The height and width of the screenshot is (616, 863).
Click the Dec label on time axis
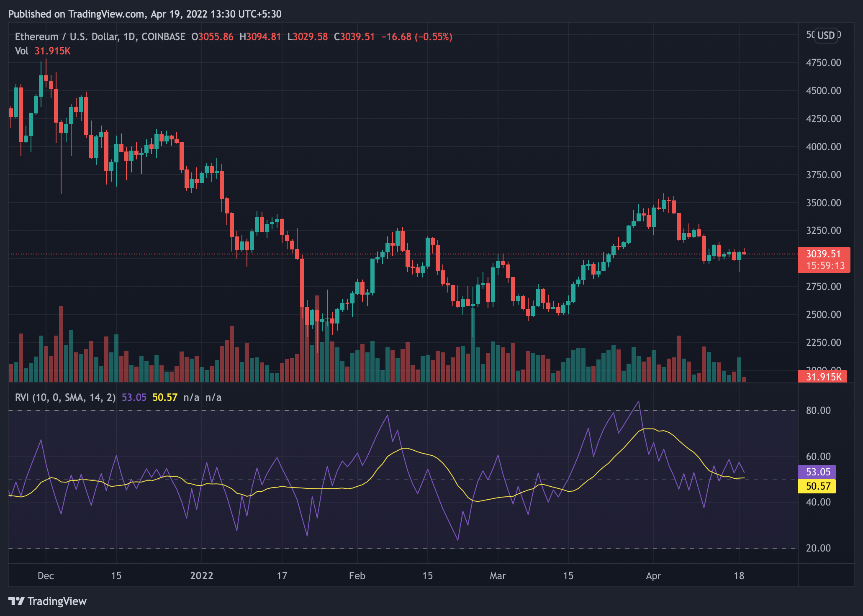tap(46, 576)
